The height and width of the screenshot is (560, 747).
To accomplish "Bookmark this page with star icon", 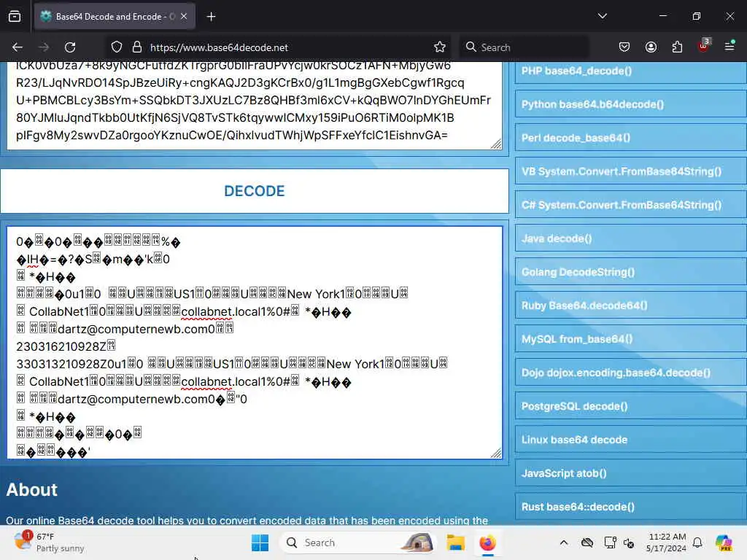I will coord(440,47).
